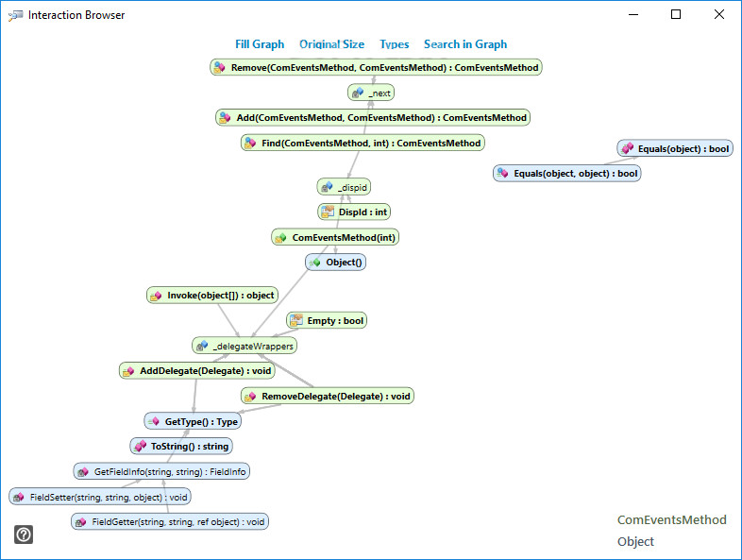Viewport: 742px width, 560px height.
Task: Click the FieldGetter method icon
Action: pyautogui.click(x=81, y=522)
